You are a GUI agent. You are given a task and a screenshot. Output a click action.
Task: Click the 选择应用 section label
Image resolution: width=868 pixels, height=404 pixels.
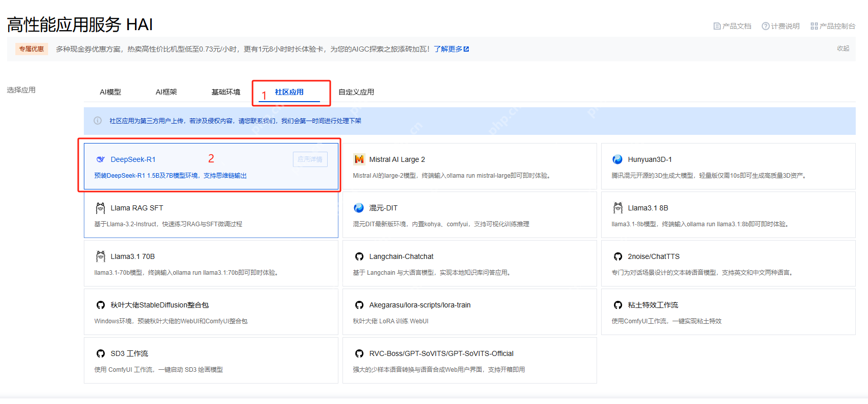point(21,90)
